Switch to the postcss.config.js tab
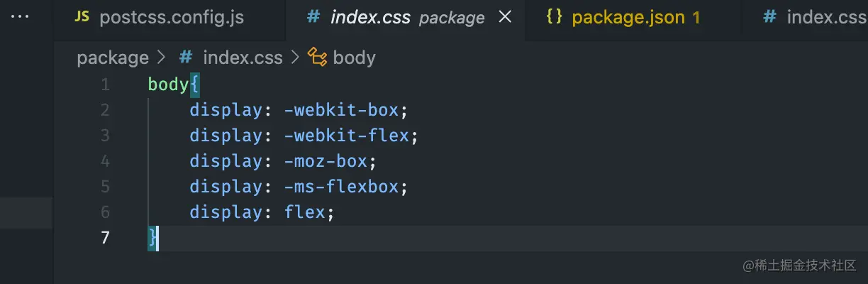Viewport: 868px width, 284px height. (172, 18)
